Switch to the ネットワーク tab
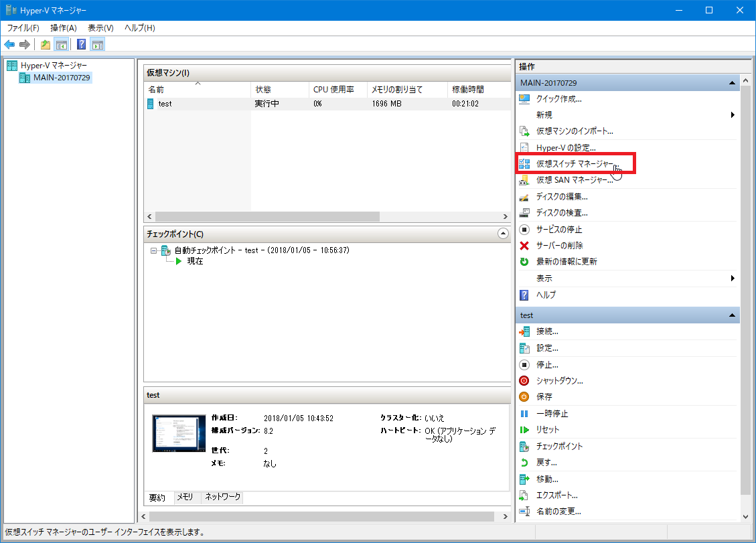 click(222, 497)
